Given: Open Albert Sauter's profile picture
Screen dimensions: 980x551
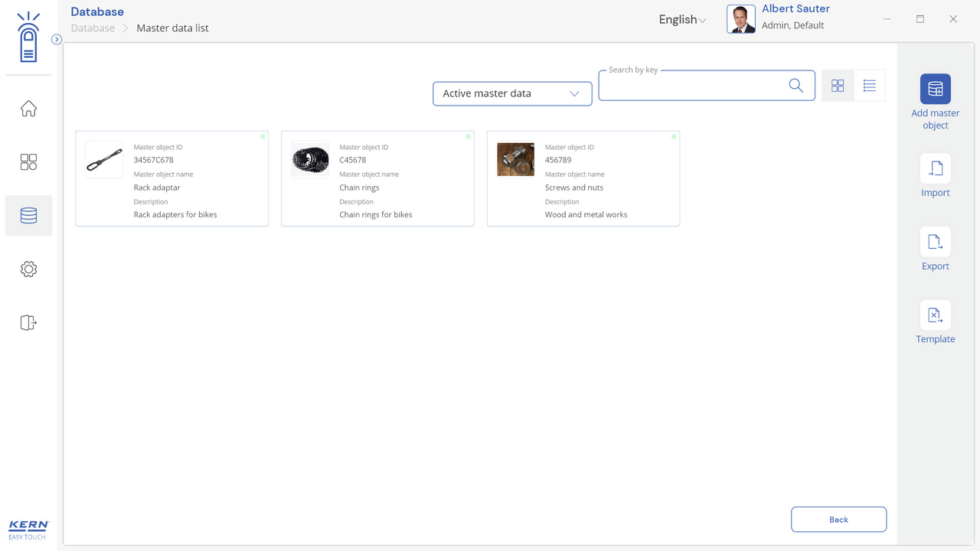Looking at the screenshot, I should pos(740,19).
